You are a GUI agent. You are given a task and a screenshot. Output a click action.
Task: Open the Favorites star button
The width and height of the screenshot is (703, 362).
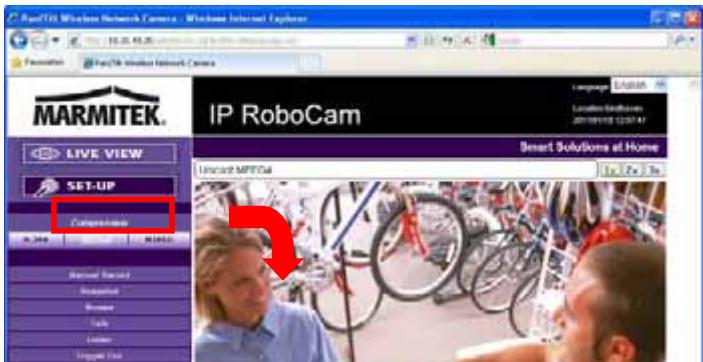tap(38, 63)
